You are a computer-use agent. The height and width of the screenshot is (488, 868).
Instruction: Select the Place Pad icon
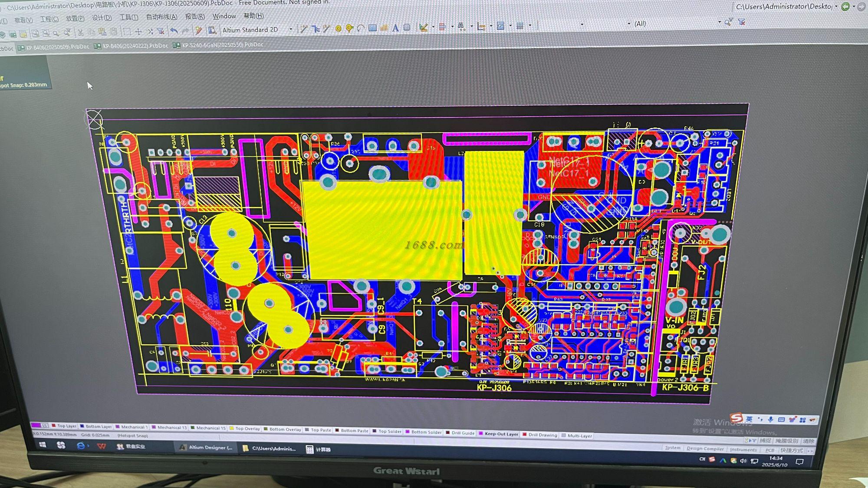click(338, 29)
